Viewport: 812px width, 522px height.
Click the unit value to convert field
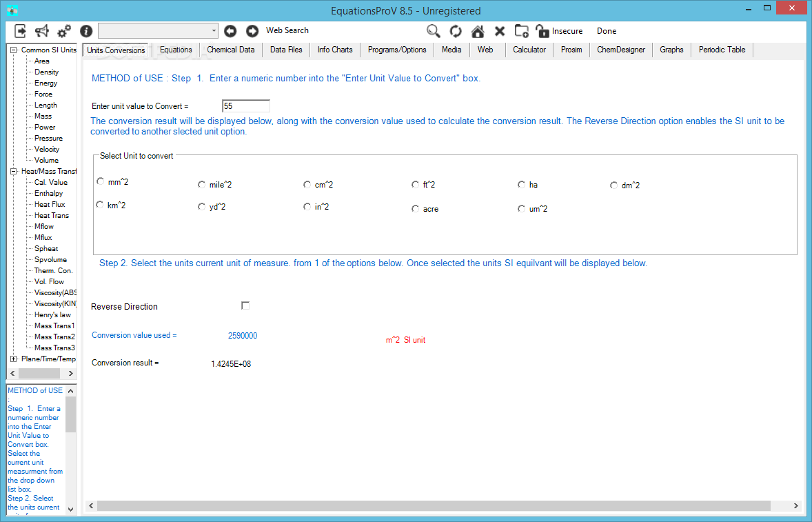coord(246,106)
